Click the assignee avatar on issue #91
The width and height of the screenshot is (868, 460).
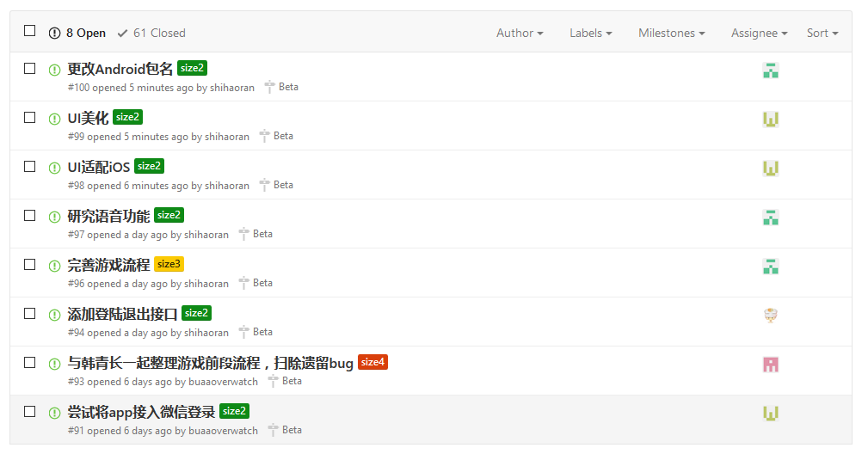(x=771, y=413)
